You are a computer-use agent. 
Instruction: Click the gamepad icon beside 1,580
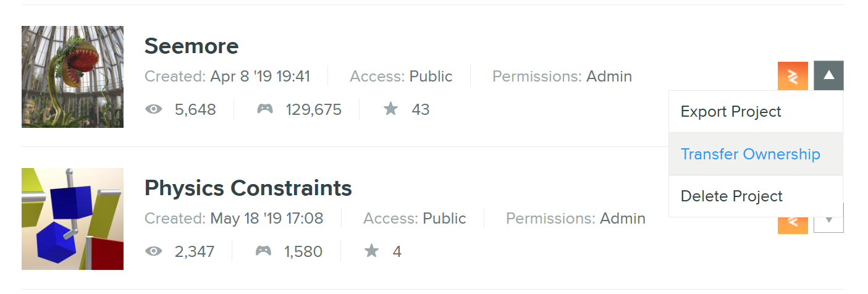(x=264, y=251)
